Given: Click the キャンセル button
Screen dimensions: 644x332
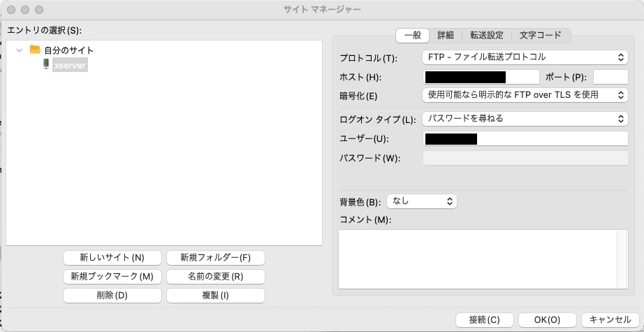Looking at the screenshot, I should (x=610, y=319).
